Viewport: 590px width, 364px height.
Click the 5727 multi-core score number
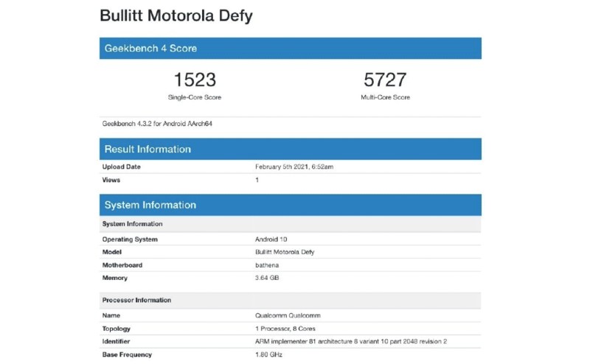coord(386,80)
